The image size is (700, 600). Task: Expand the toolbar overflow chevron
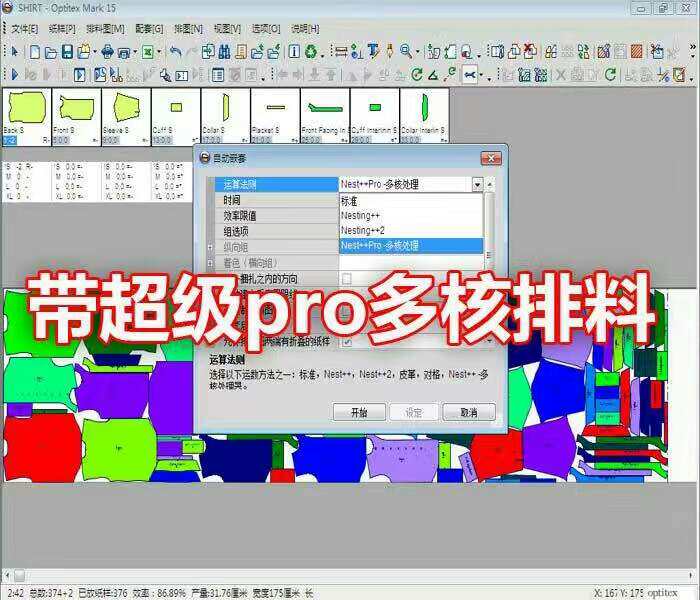(x=692, y=46)
